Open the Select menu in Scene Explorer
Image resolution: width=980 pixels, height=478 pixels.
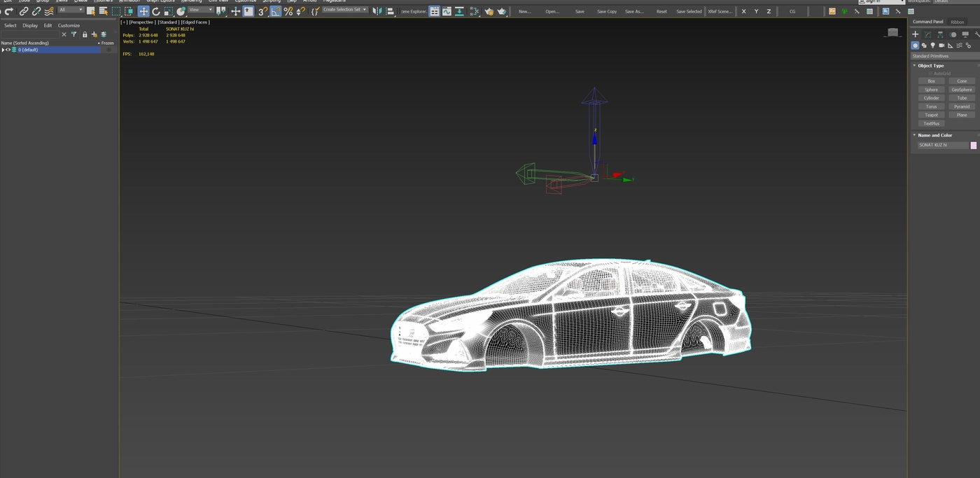tap(10, 25)
